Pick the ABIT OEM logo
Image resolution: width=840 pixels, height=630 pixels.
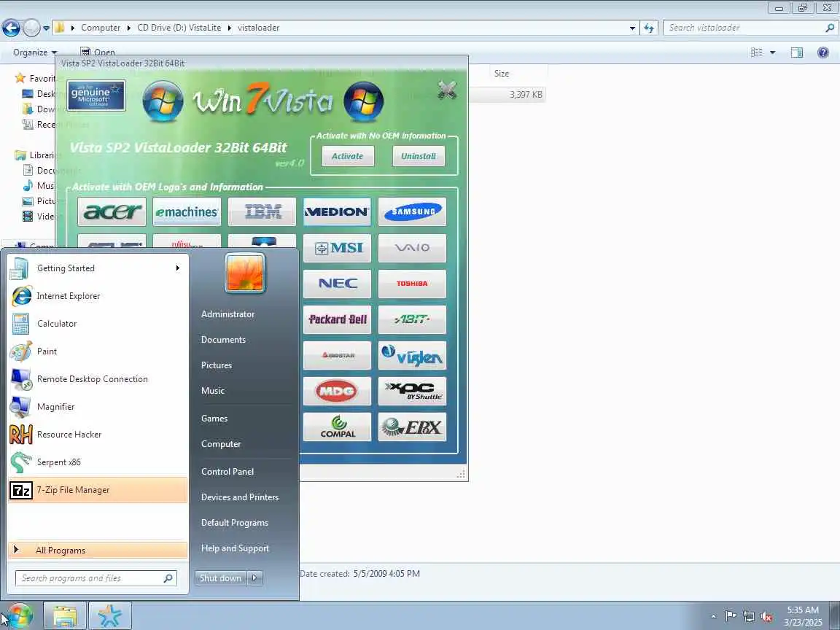[x=412, y=319]
